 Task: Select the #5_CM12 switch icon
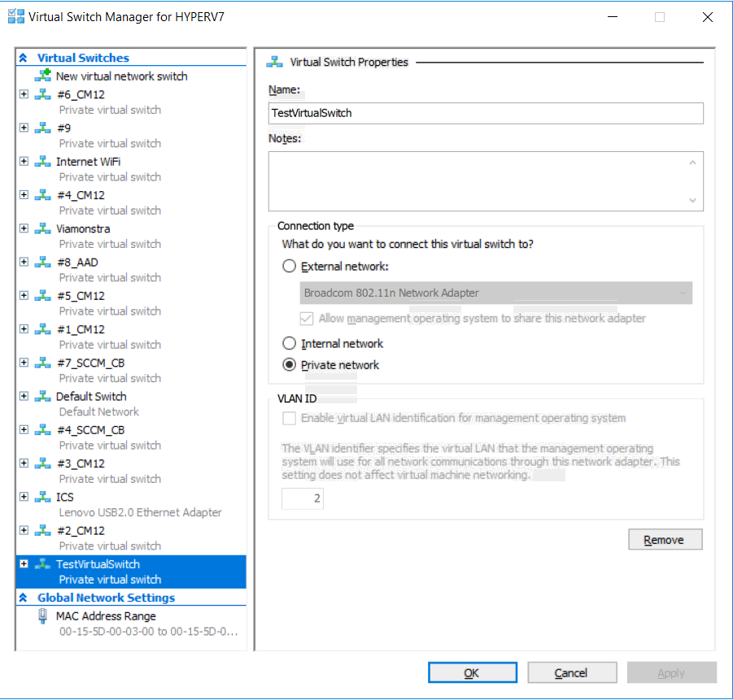pyautogui.click(x=43, y=296)
